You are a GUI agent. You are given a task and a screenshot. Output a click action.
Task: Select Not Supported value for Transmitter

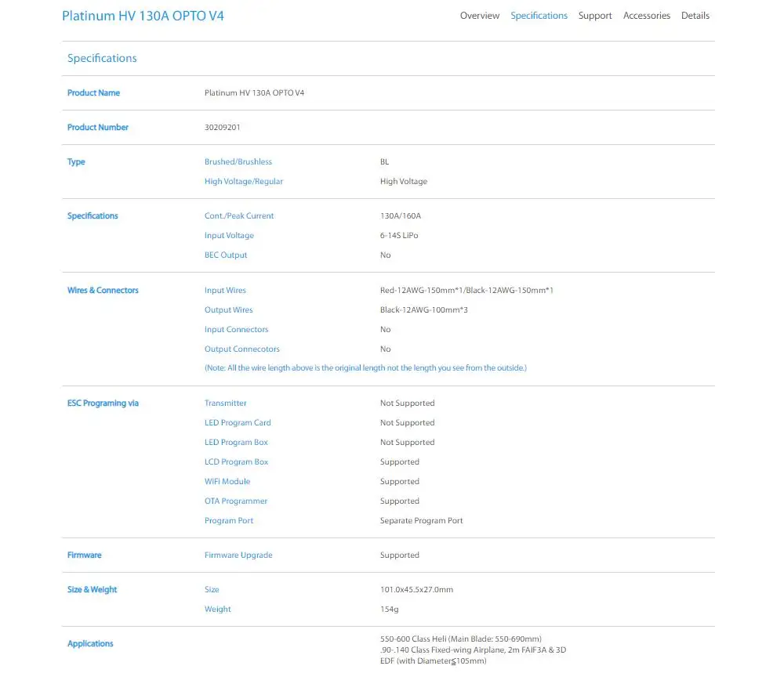click(x=408, y=403)
